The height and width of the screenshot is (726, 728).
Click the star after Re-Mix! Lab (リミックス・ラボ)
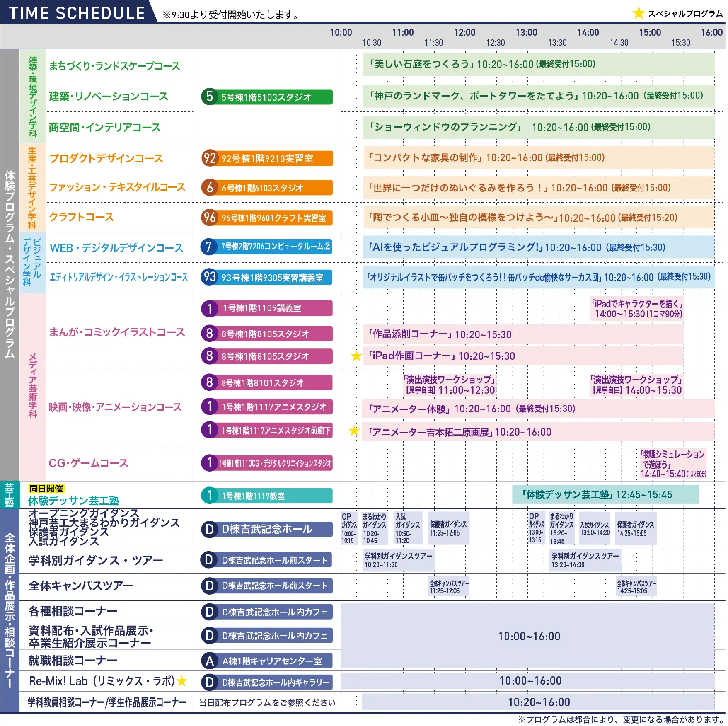[x=182, y=680]
